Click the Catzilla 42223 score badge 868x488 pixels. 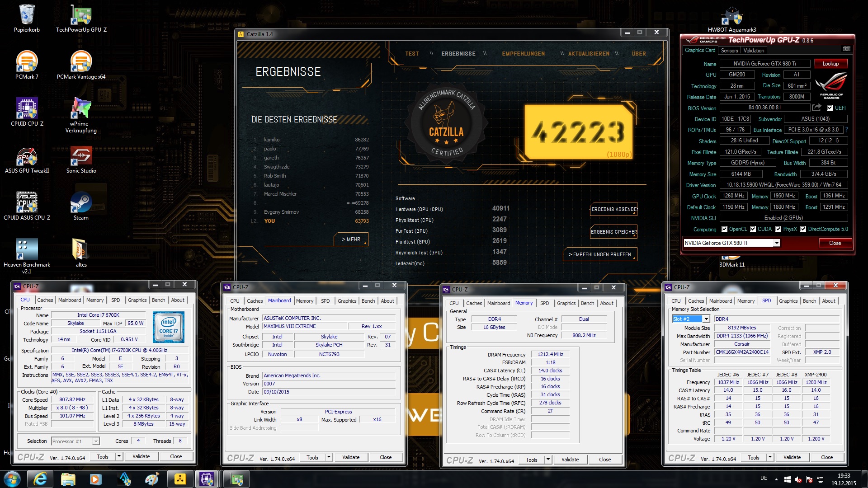(579, 132)
